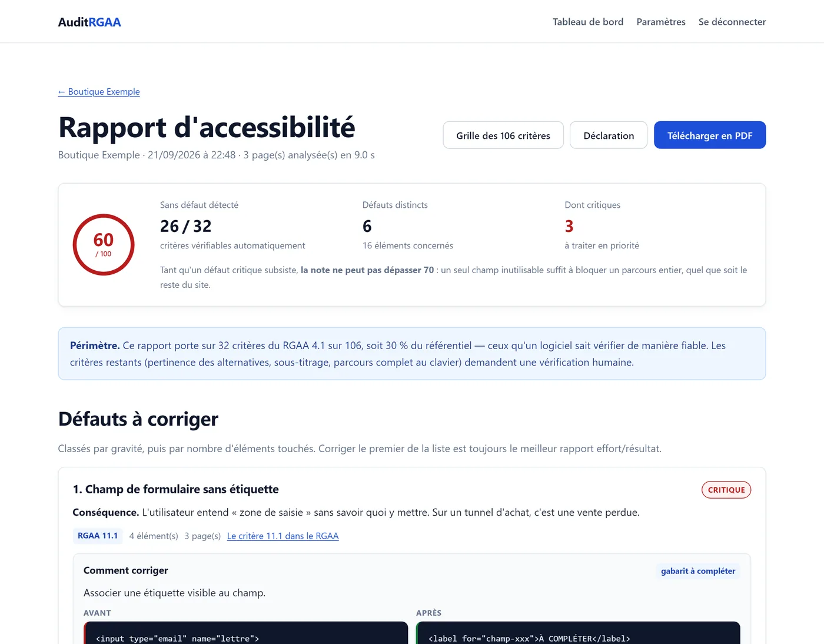Click the Déclaration button

[x=609, y=135]
